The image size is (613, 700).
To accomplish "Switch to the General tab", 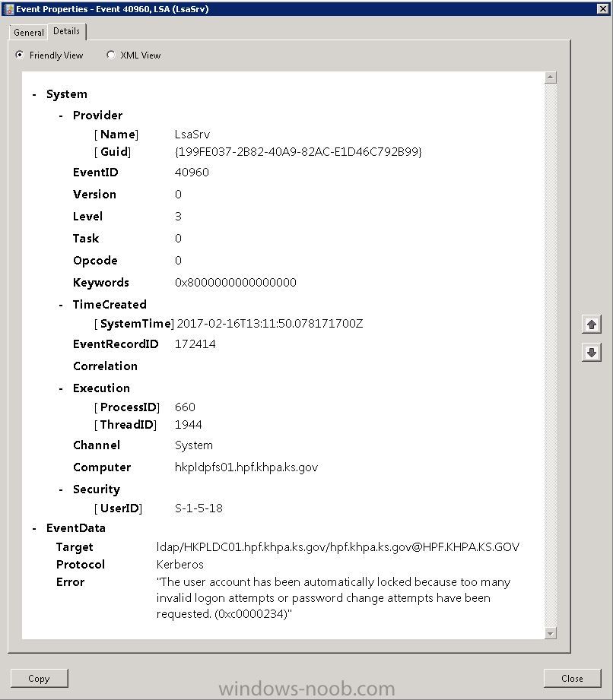I will tap(29, 32).
